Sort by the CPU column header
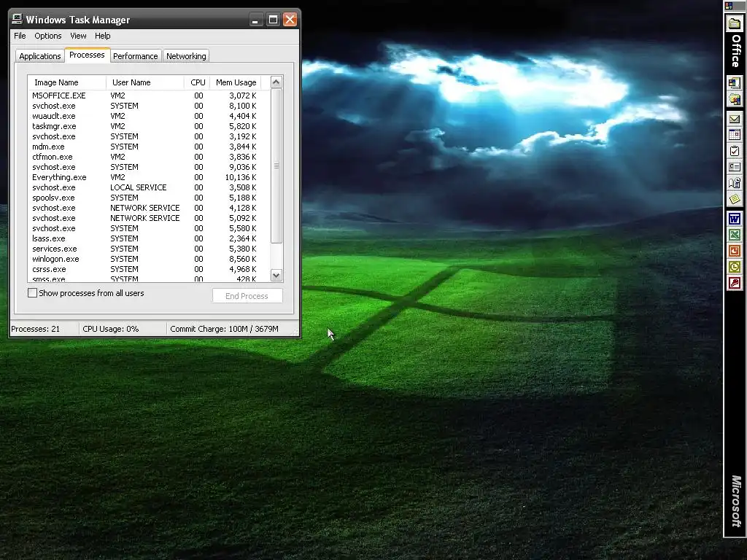 [197, 82]
